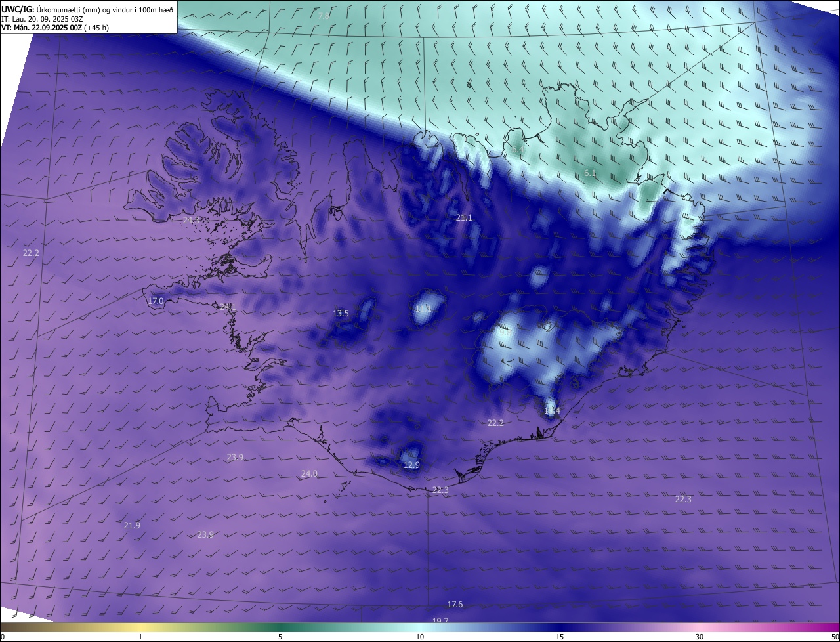Click the 7.8 value on the map
The height and width of the screenshot is (642, 840).
pos(324,16)
